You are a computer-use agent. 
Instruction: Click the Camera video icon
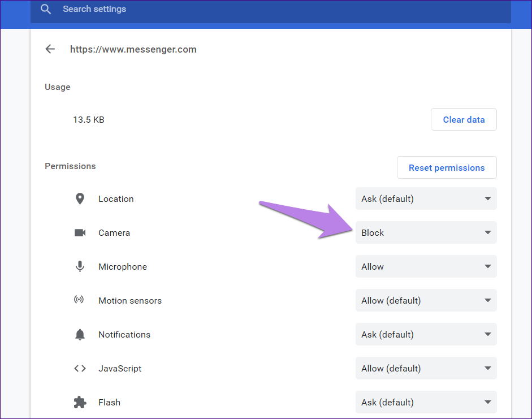point(80,233)
